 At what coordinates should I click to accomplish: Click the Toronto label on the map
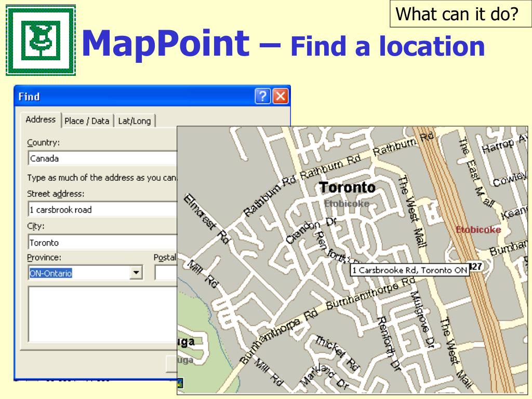(x=348, y=187)
